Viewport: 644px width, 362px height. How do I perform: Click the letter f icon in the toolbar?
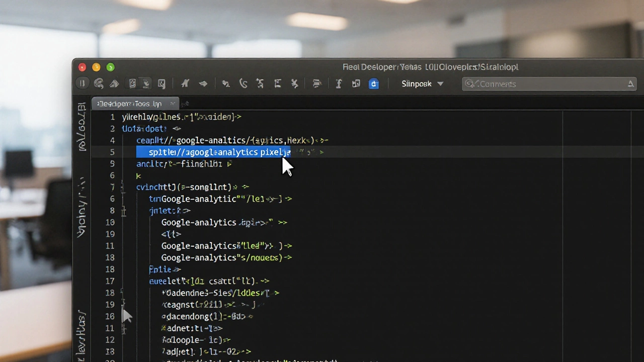point(339,84)
